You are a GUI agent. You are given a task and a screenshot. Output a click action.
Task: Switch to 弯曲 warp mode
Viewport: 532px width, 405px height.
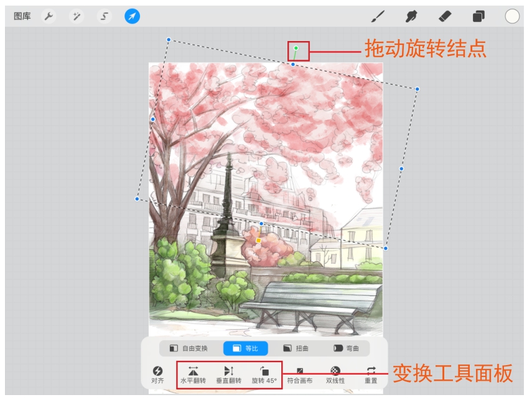pyautogui.click(x=347, y=348)
